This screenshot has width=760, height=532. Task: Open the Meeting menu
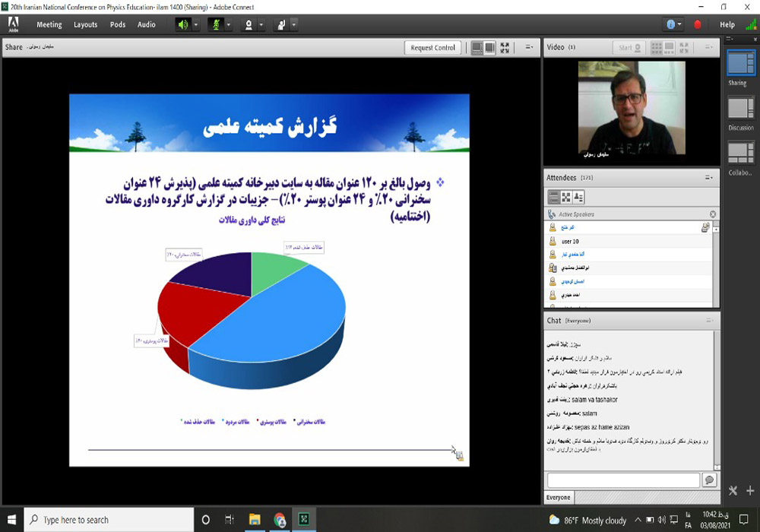tap(49, 24)
